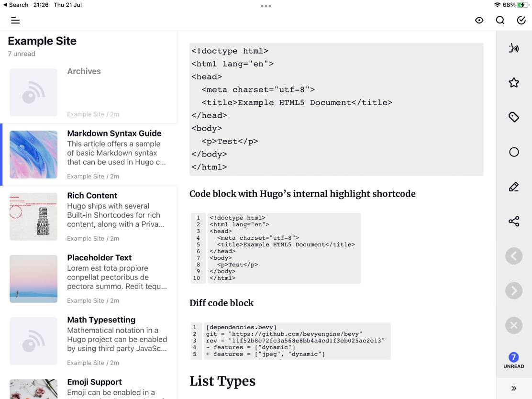Mark all articles as read
Screen dimensions: 532x399
click(521, 20)
